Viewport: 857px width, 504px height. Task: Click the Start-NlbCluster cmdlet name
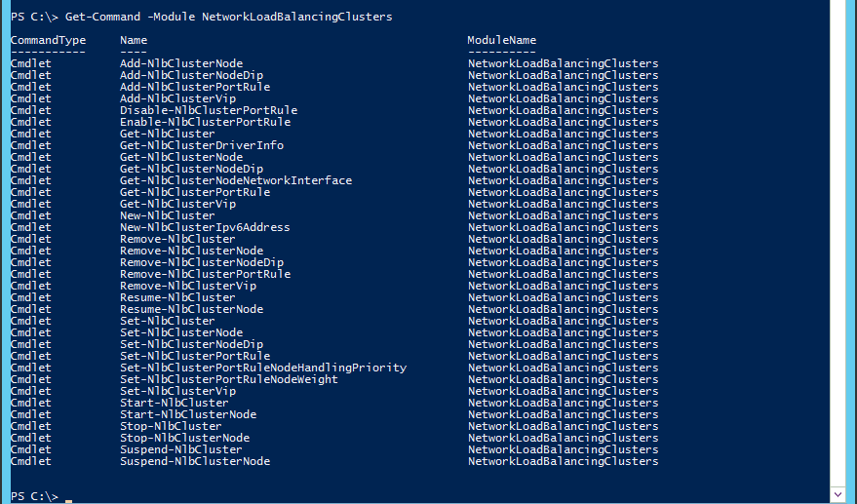[x=175, y=403]
